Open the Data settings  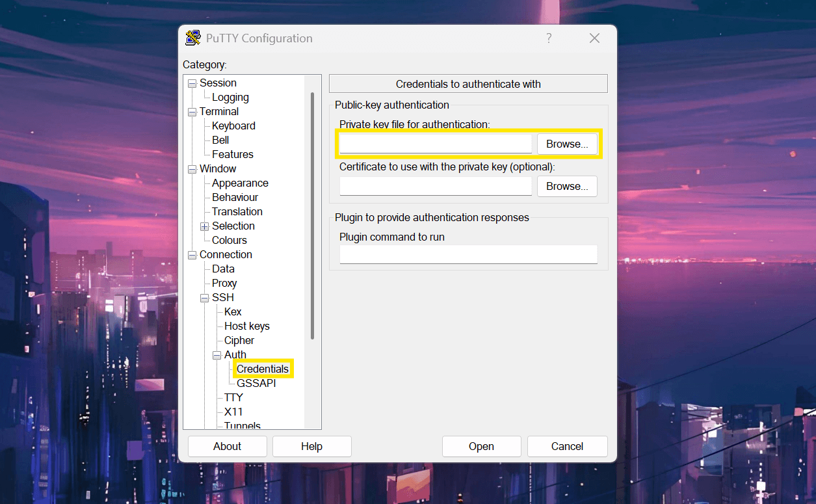click(x=223, y=269)
